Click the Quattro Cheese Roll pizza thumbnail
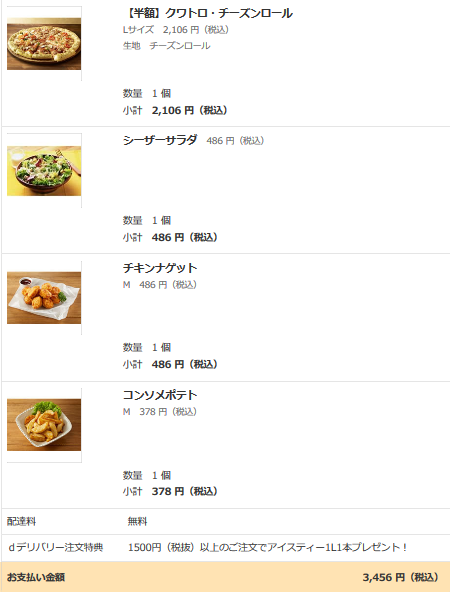This screenshot has width=450, height=592. click(x=44, y=44)
